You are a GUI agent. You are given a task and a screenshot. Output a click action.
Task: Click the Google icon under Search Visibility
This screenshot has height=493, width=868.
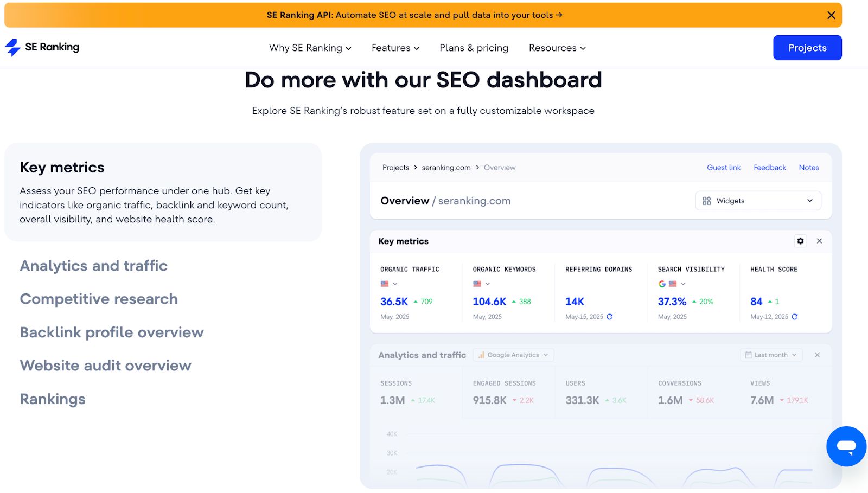[662, 284]
